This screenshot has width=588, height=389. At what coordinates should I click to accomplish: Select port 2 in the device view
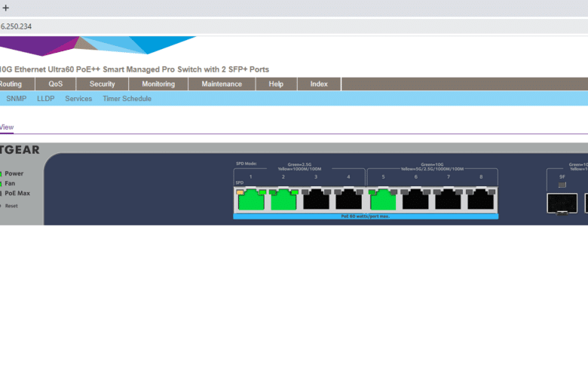(283, 200)
